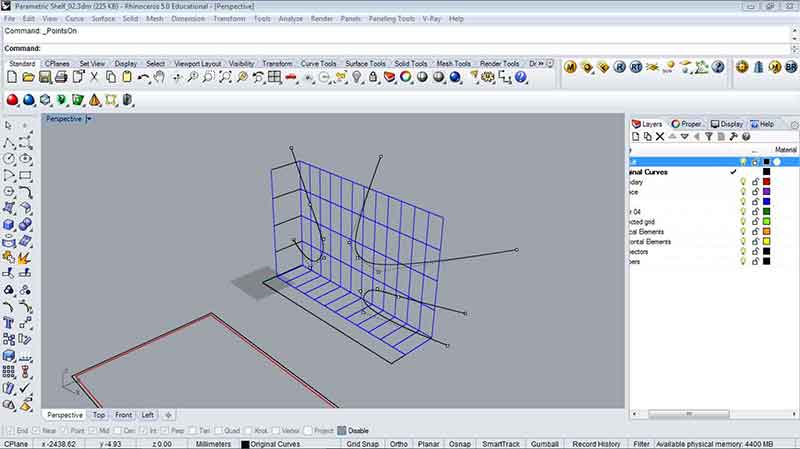The width and height of the screenshot is (800, 449).
Task: Click the Undo arrow icon
Action: click(x=143, y=78)
